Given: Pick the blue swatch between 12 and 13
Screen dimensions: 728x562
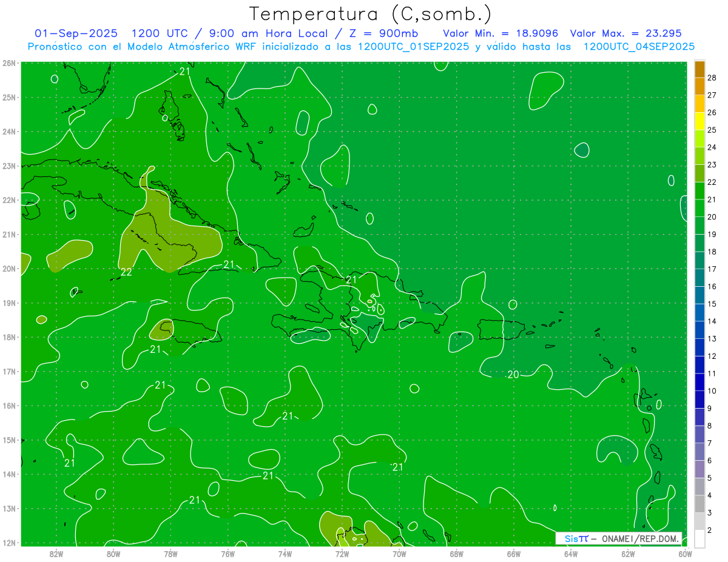Looking at the screenshot, I should pos(699,347).
